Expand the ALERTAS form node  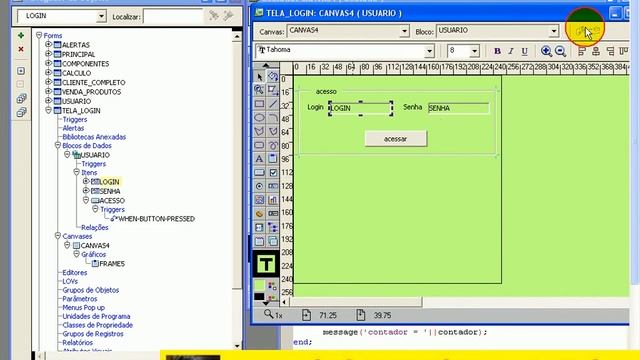[48, 44]
